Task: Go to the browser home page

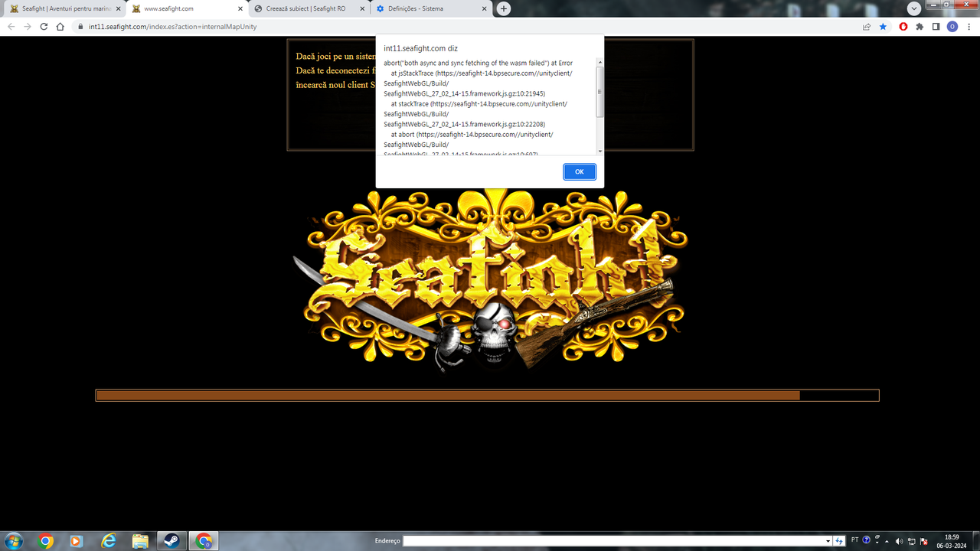Action: tap(60, 26)
